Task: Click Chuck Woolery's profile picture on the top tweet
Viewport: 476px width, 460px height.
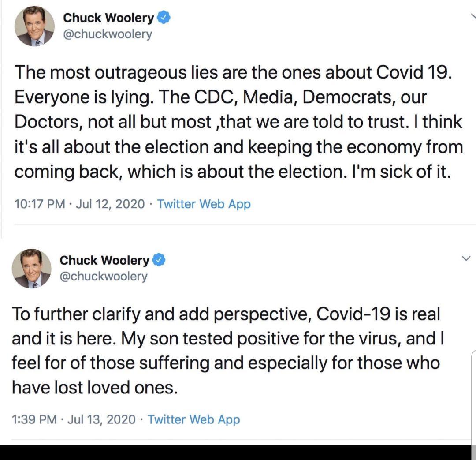Action: [34, 26]
